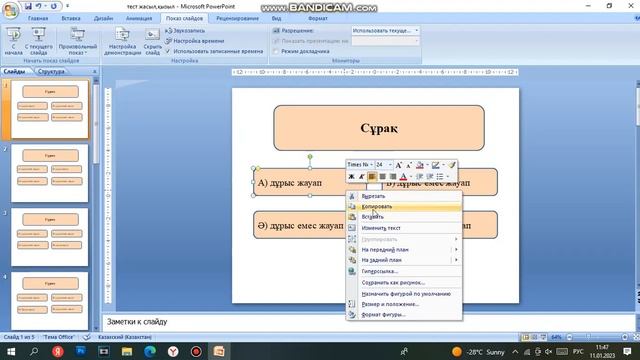This screenshot has width=640, height=360.
Task: Open the Office button menu
Action: [10, 10]
